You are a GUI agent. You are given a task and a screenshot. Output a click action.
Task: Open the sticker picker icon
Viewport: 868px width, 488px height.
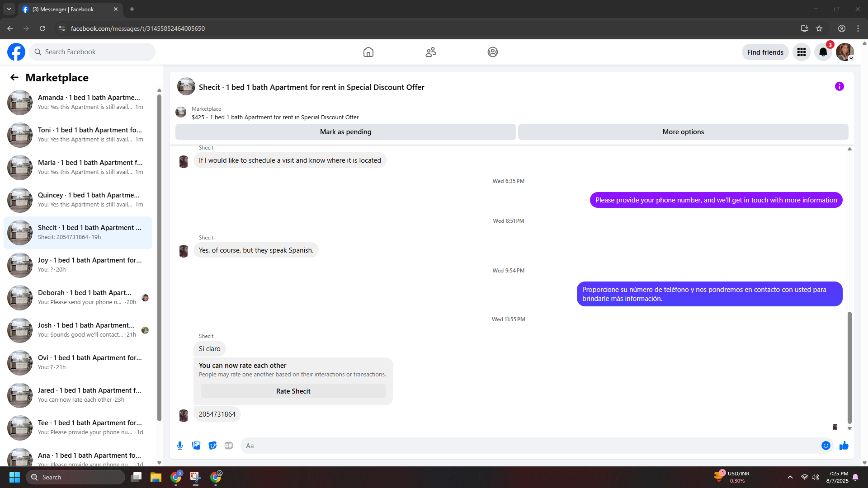pos(212,446)
